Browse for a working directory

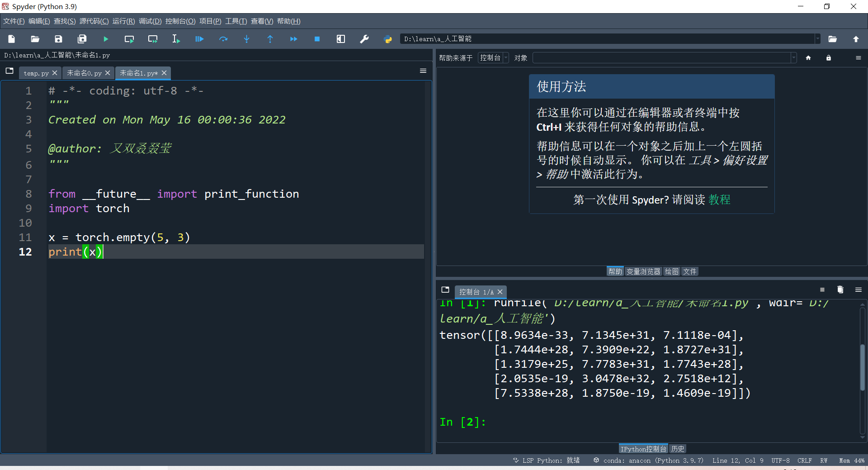tap(833, 39)
